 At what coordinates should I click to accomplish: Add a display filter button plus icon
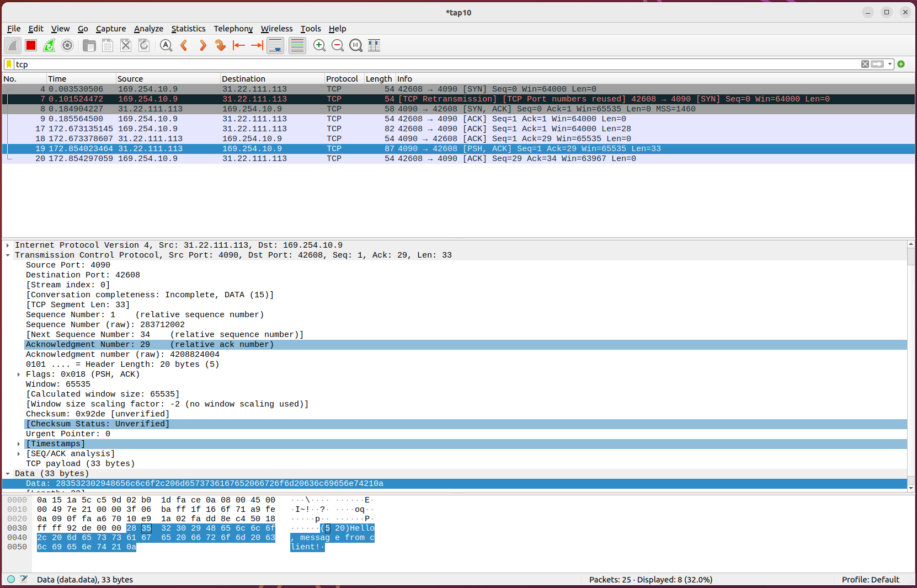[902, 64]
